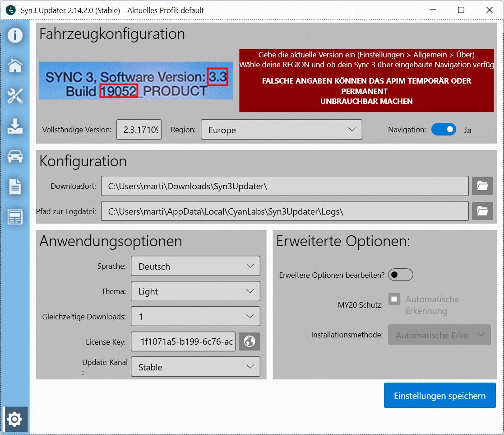The width and height of the screenshot is (504, 435).
Task: Expand the Update-Kanal dropdown
Action: point(195,367)
